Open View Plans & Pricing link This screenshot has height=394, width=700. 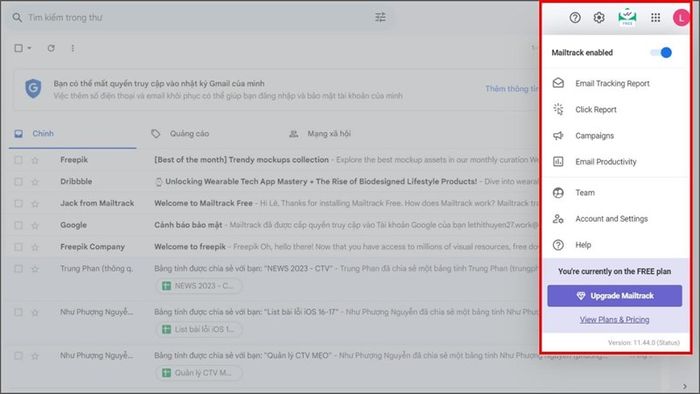615,319
